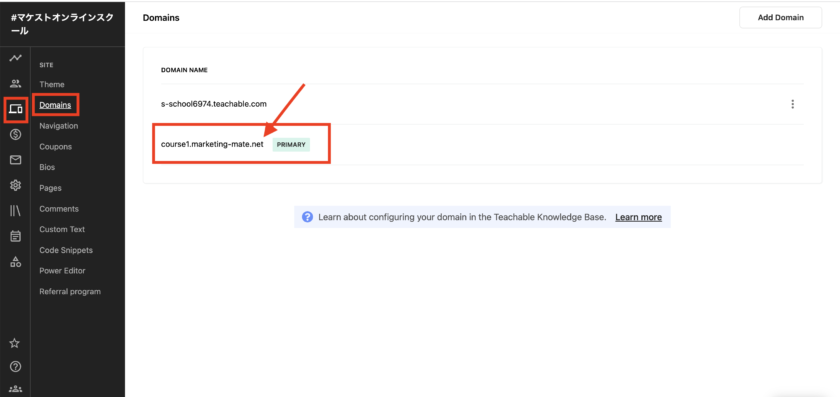Select the Site devices icon in sidebar

point(16,109)
